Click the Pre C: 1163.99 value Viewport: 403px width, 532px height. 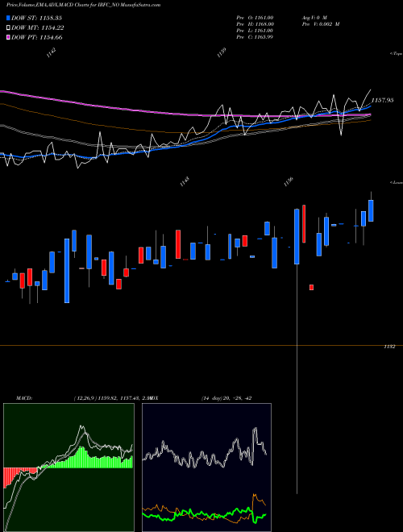(x=255, y=37)
